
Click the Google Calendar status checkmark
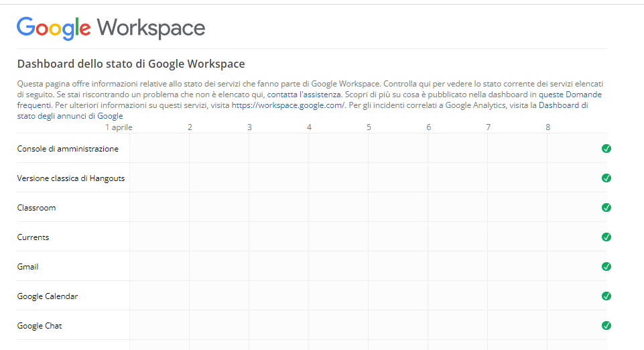point(606,296)
